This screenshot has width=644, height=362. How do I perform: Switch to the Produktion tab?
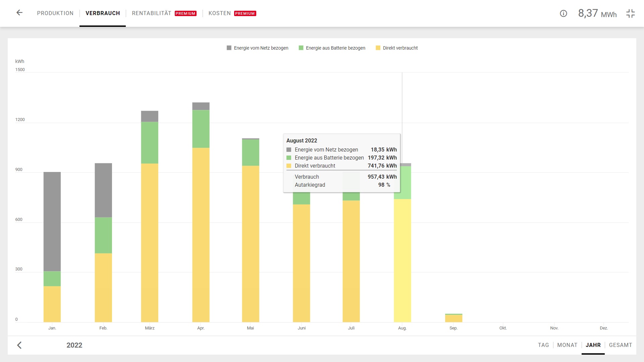(55, 13)
